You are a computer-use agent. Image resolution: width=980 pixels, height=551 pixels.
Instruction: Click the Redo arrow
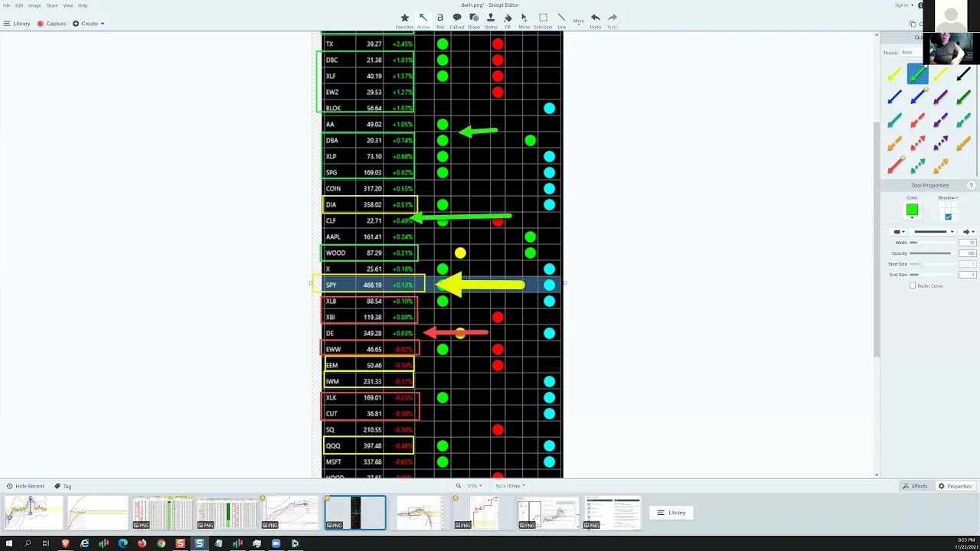pyautogui.click(x=612, y=20)
